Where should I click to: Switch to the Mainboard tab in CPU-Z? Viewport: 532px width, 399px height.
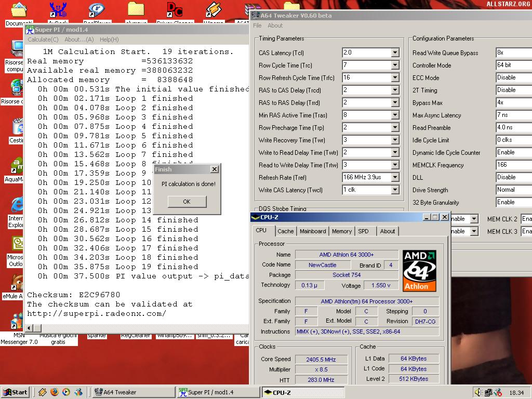pyautogui.click(x=313, y=231)
